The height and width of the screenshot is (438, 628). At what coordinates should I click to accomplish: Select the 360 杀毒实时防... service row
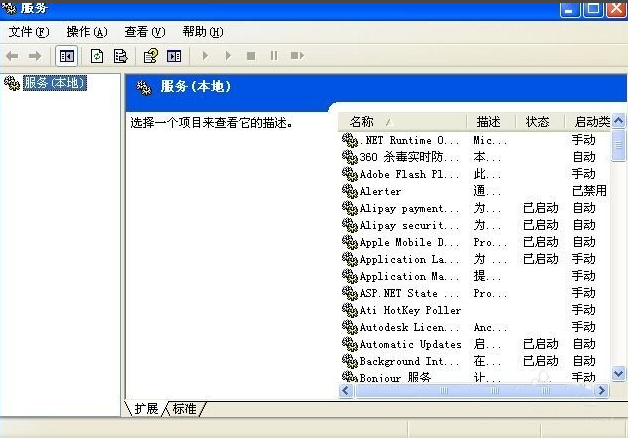click(x=475, y=157)
